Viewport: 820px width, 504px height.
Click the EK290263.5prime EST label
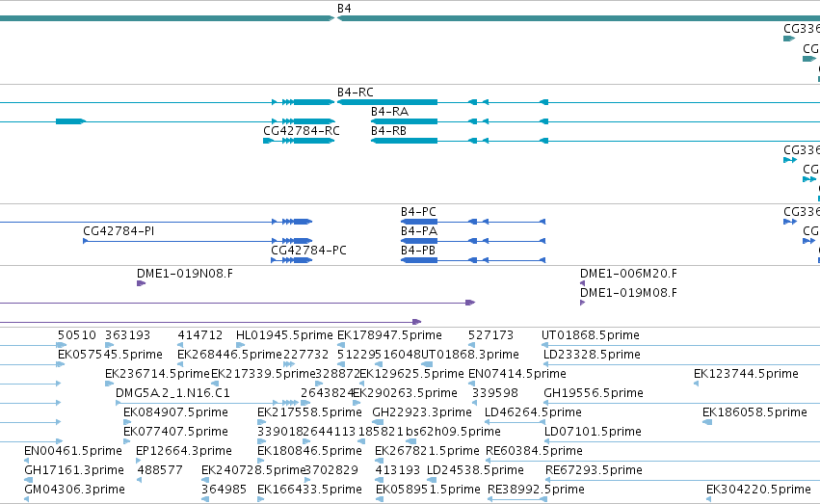[x=406, y=393]
